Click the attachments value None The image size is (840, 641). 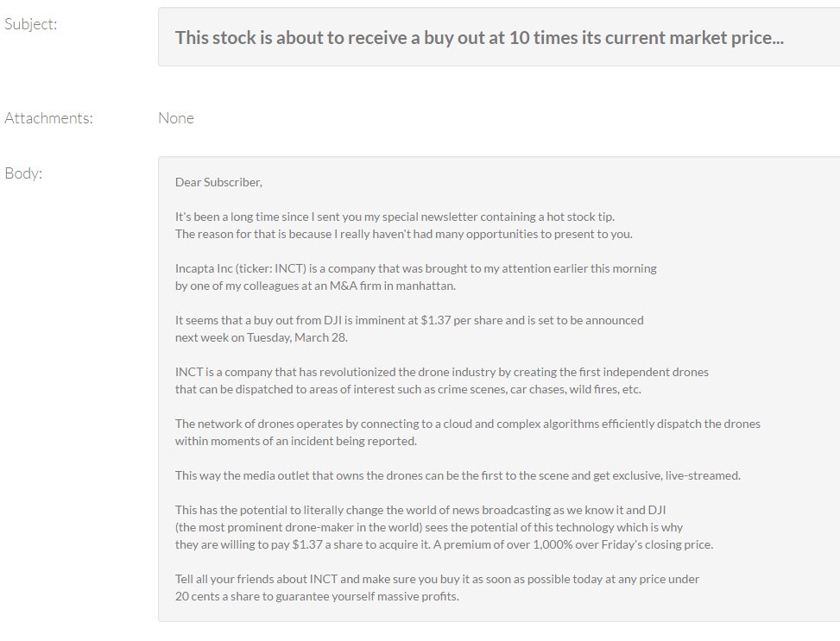(176, 118)
